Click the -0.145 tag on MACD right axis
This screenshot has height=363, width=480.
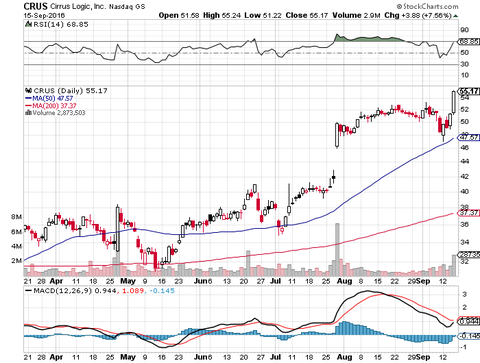point(469,336)
